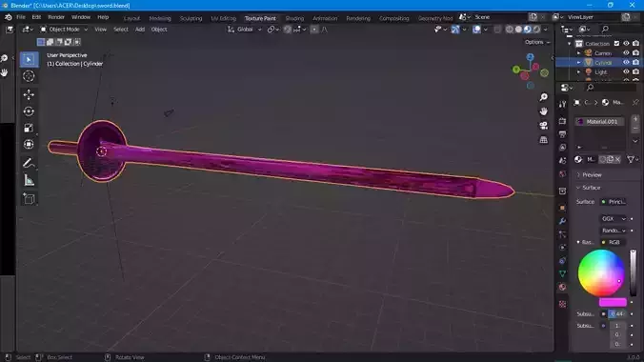Select the Select Box tool

(29, 60)
